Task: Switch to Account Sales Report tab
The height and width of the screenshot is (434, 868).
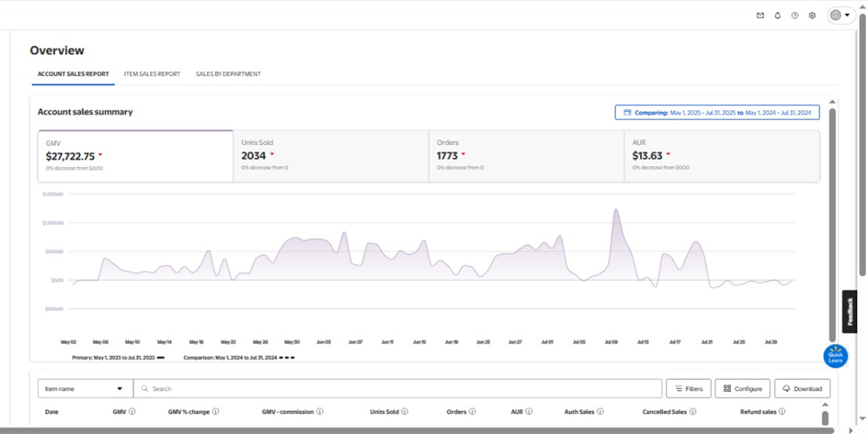Action: (x=73, y=74)
